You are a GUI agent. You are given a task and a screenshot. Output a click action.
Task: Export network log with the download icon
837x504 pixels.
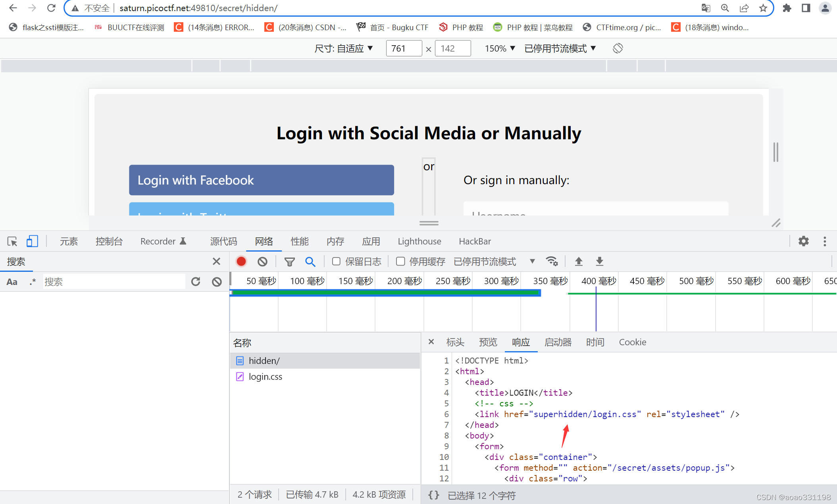tap(599, 261)
